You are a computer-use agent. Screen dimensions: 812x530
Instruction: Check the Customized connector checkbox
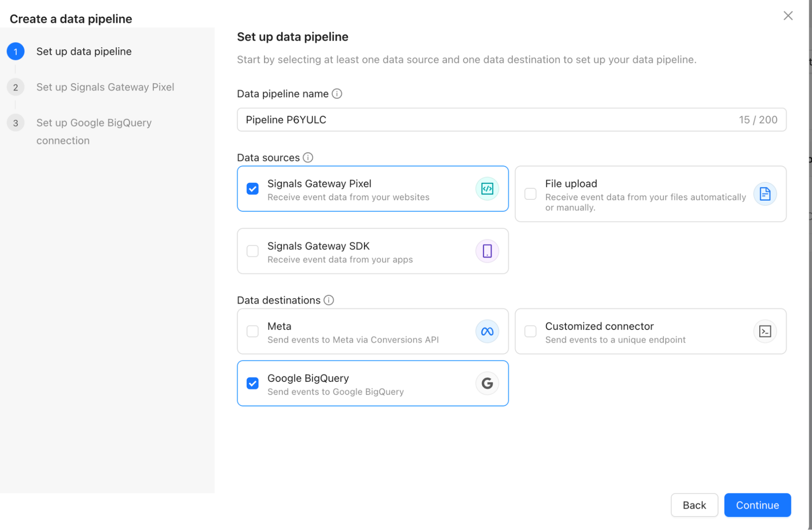[530, 331]
